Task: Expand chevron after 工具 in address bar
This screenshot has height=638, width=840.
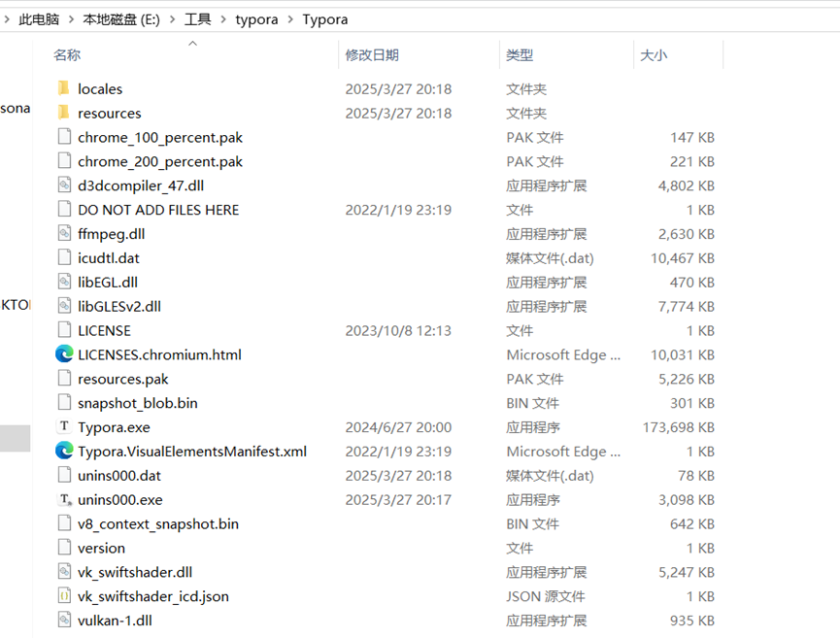Action: tap(222, 19)
